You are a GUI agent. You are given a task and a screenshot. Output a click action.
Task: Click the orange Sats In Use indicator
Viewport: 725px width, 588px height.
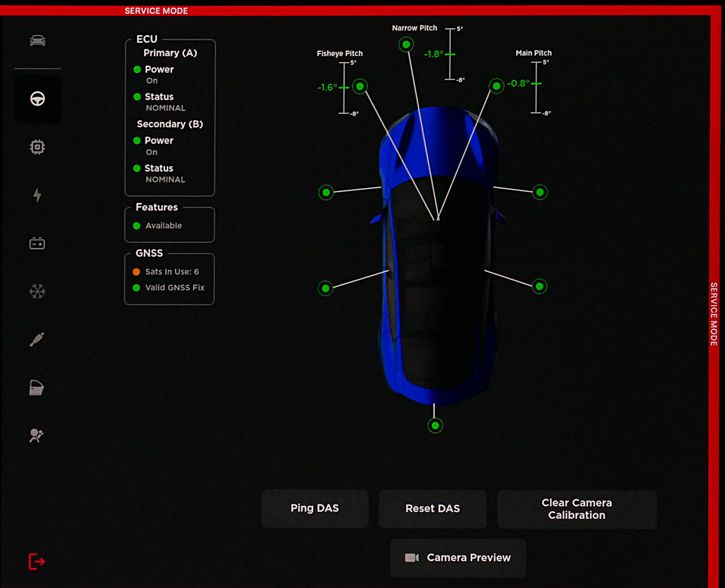pos(136,272)
